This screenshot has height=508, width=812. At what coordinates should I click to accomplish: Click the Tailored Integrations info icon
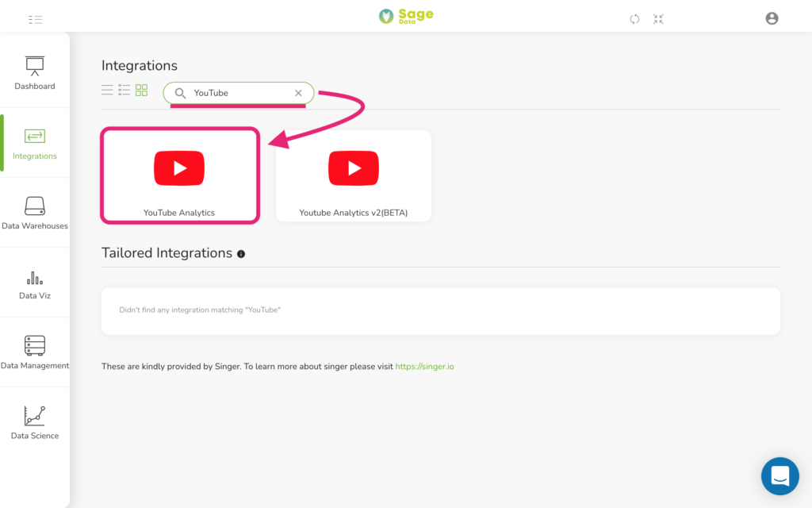(x=241, y=254)
